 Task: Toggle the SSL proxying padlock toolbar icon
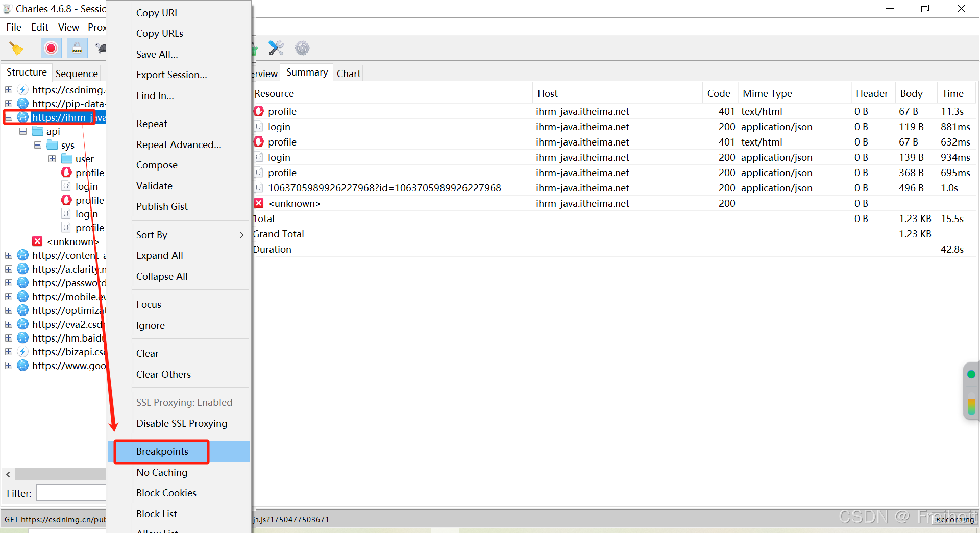(x=77, y=49)
